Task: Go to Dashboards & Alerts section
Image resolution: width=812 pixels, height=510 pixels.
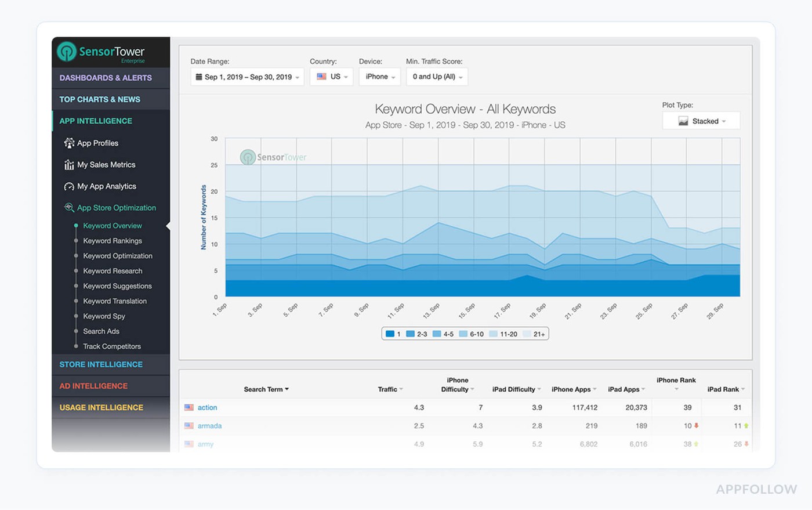Action: click(x=106, y=78)
